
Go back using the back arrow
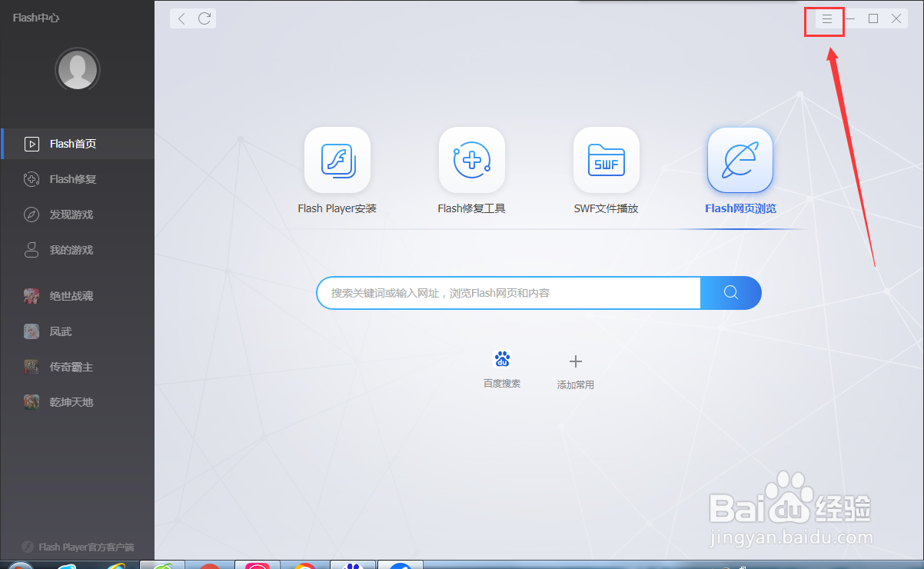[181, 18]
